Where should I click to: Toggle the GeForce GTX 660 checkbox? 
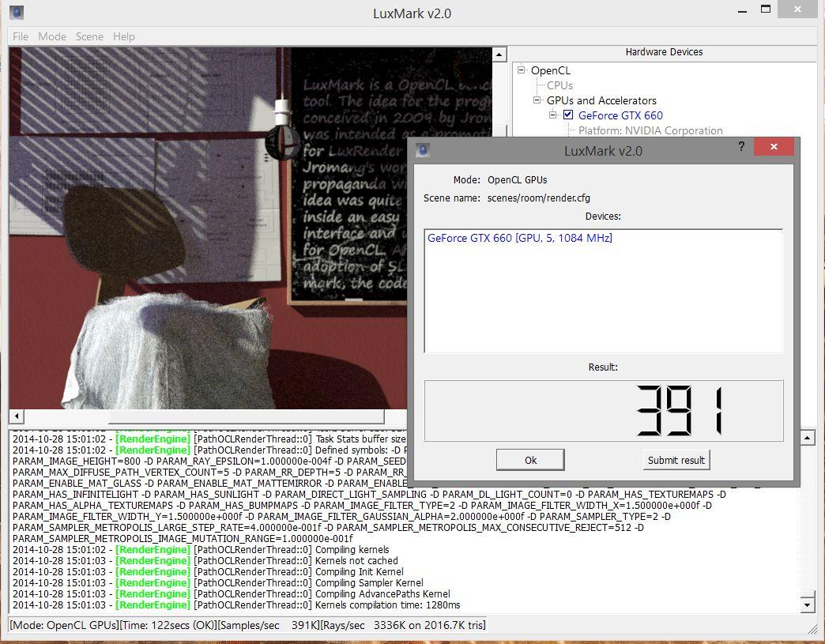(x=568, y=115)
